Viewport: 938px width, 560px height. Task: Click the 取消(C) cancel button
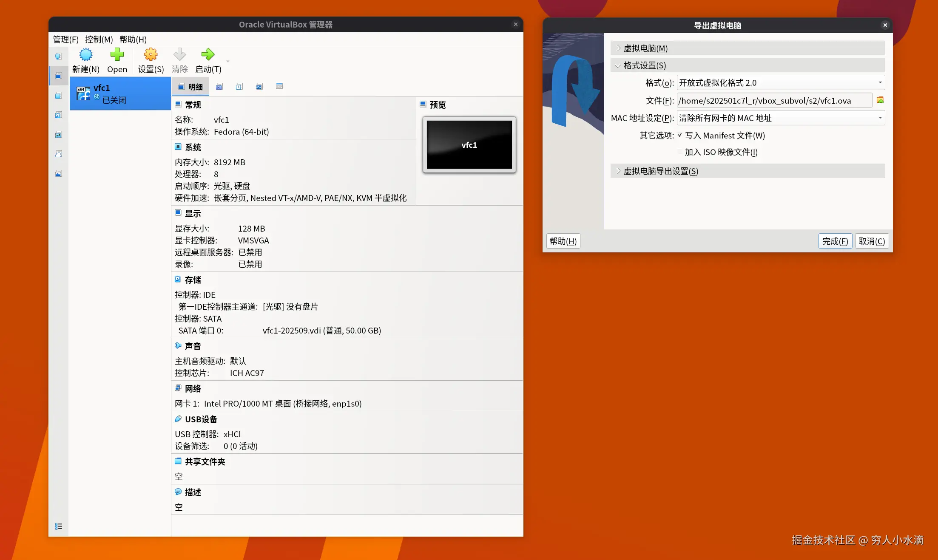[x=872, y=241]
